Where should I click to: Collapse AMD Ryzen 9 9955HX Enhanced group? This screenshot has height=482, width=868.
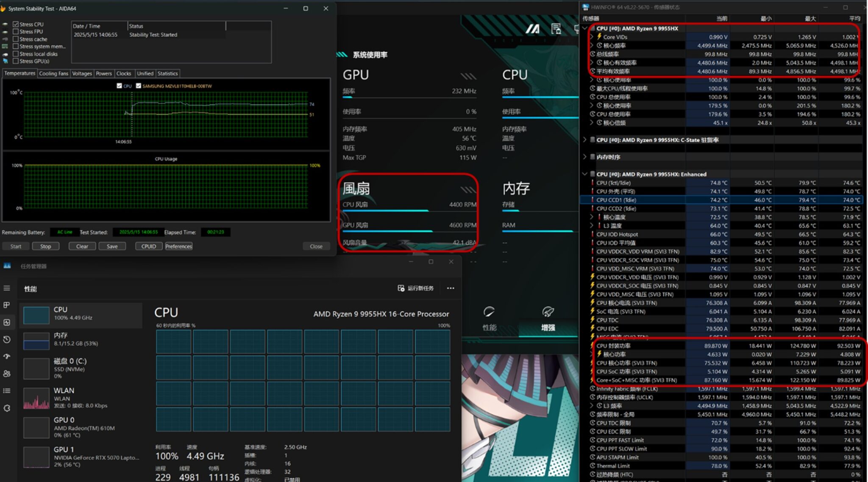click(585, 174)
